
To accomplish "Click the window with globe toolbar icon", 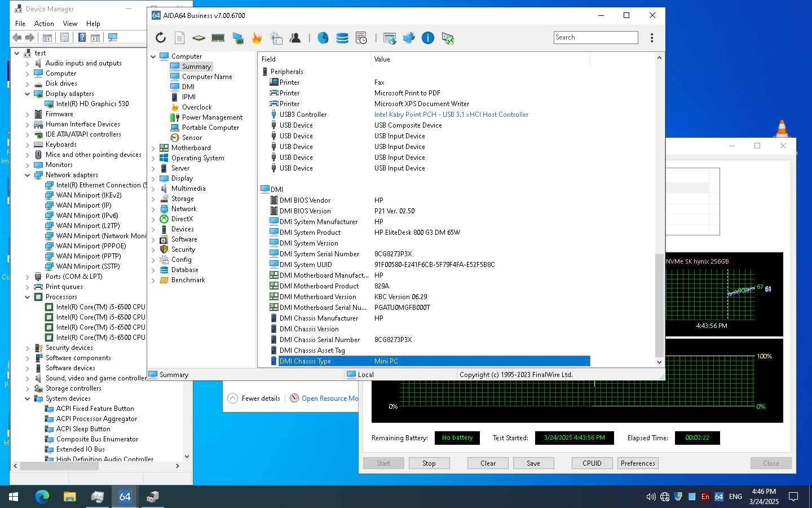I will [x=390, y=38].
